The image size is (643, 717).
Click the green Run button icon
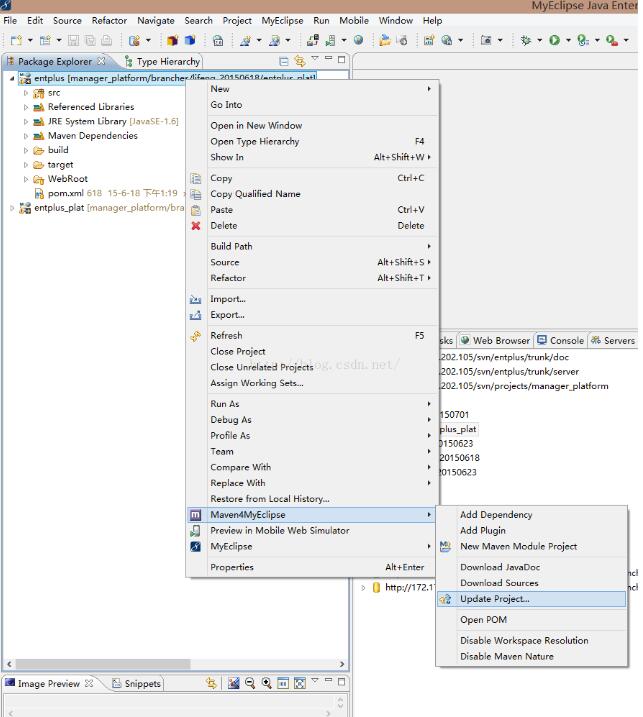(x=554, y=40)
